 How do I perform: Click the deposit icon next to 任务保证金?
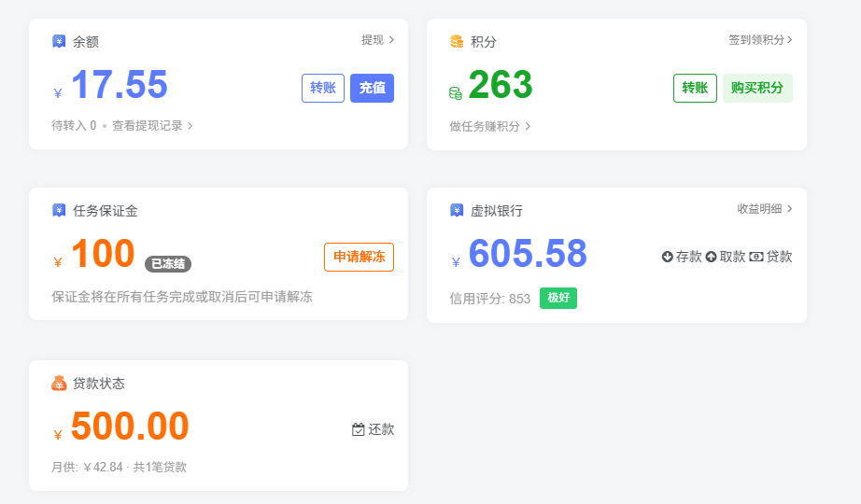tap(59, 210)
